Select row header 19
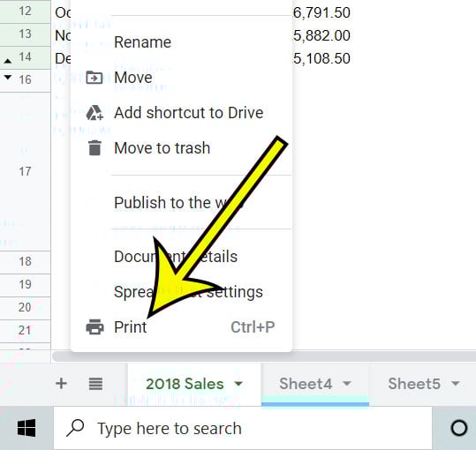 (26, 285)
